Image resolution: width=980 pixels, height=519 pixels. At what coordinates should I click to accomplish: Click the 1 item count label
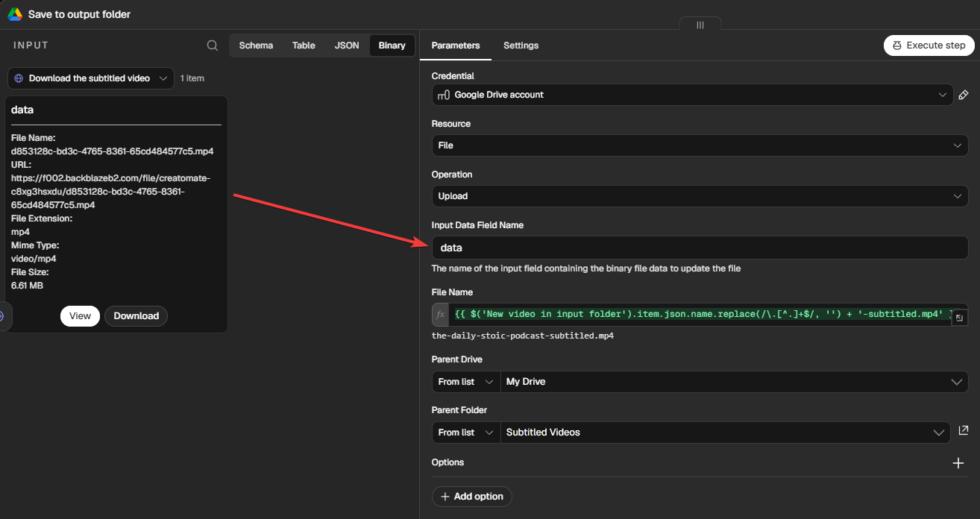[192, 78]
